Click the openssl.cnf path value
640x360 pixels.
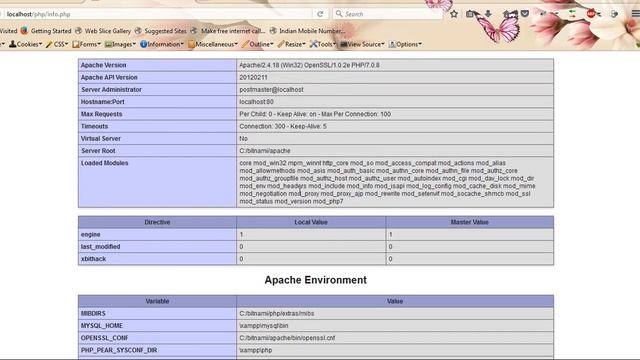[x=287, y=338]
